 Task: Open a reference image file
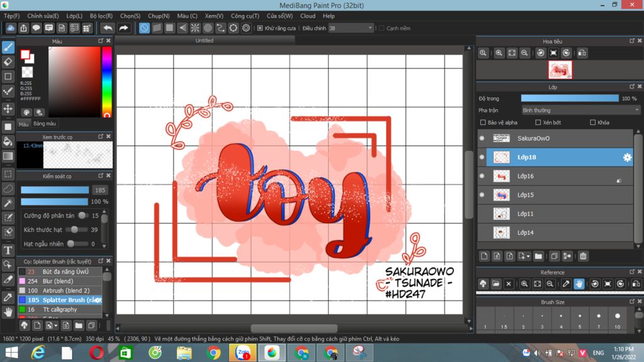coord(496,283)
